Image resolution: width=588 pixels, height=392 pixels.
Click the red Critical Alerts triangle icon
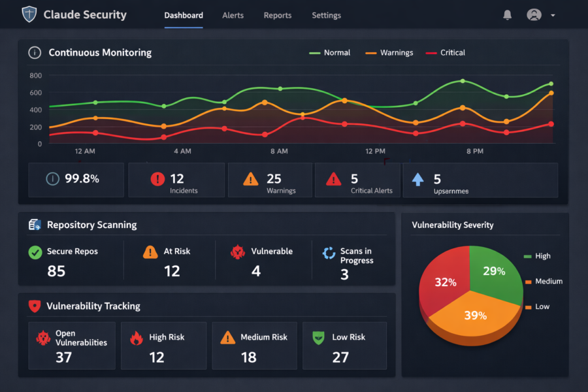coord(334,179)
